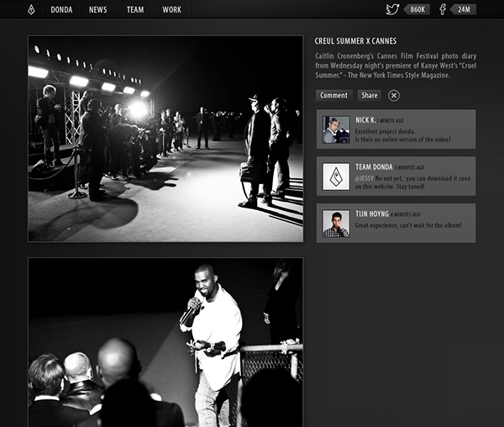Go to the WORK page
504x427 pixels.
click(172, 9)
